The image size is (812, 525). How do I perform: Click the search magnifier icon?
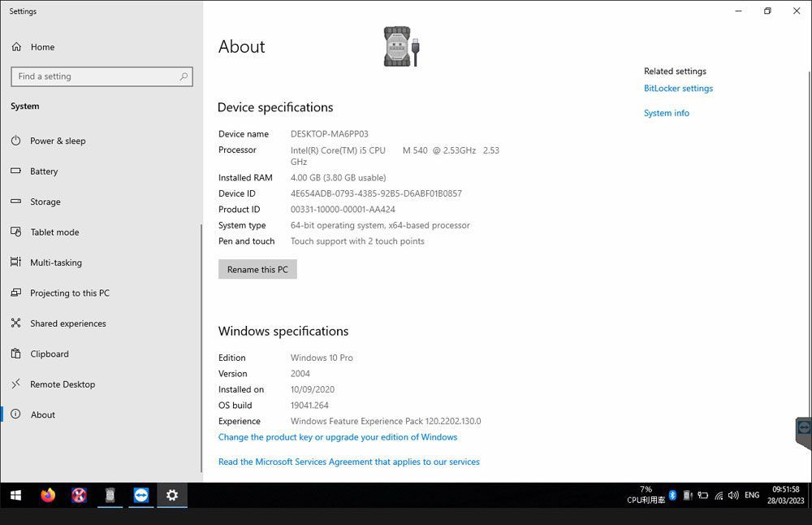coord(184,76)
